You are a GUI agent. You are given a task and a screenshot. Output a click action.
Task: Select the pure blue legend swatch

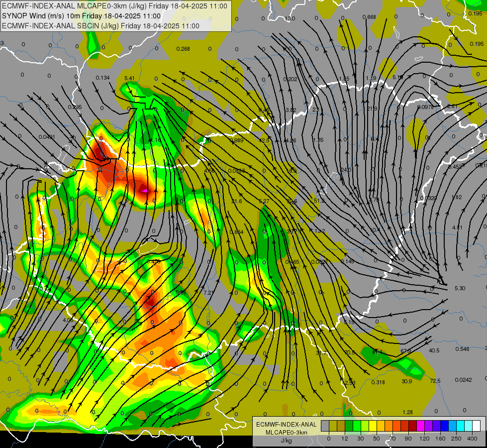coord(444,426)
